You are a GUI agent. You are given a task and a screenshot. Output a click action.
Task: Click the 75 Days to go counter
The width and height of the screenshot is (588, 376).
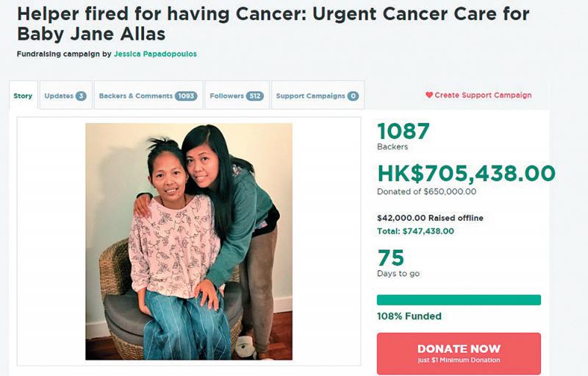coord(398,263)
